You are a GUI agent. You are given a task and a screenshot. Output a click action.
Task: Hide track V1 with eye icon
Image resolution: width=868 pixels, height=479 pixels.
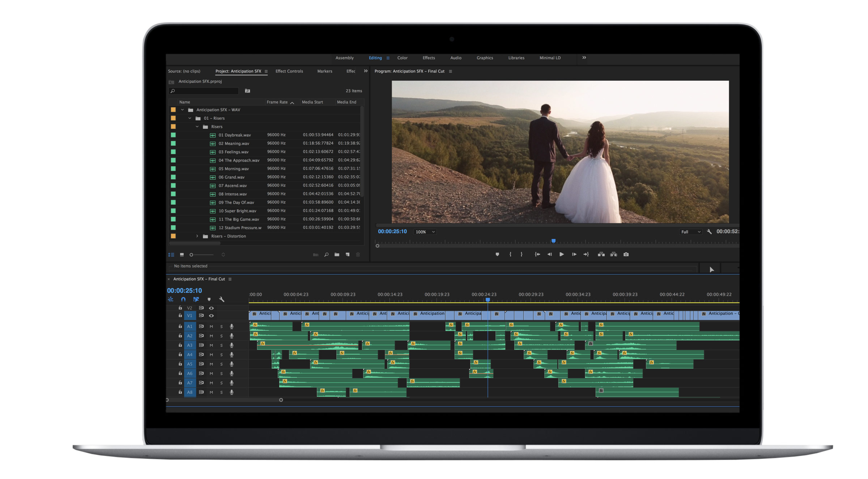pyautogui.click(x=212, y=316)
